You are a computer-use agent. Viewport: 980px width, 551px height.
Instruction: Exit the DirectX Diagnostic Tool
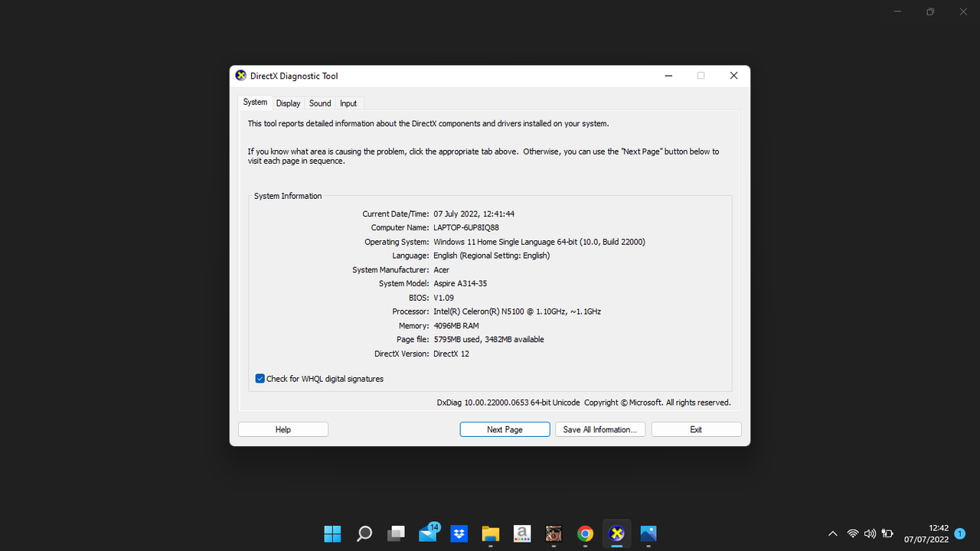click(696, 429)
